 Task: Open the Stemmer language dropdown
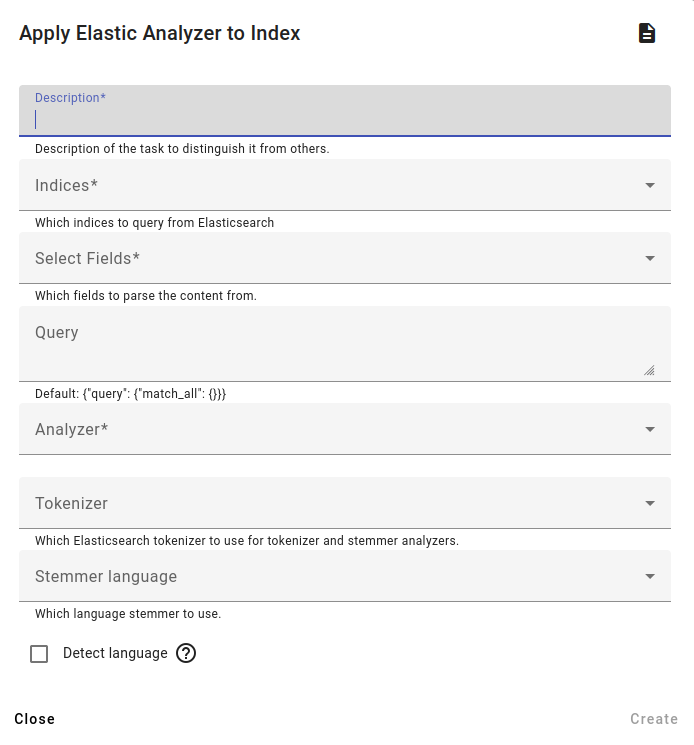345,576
